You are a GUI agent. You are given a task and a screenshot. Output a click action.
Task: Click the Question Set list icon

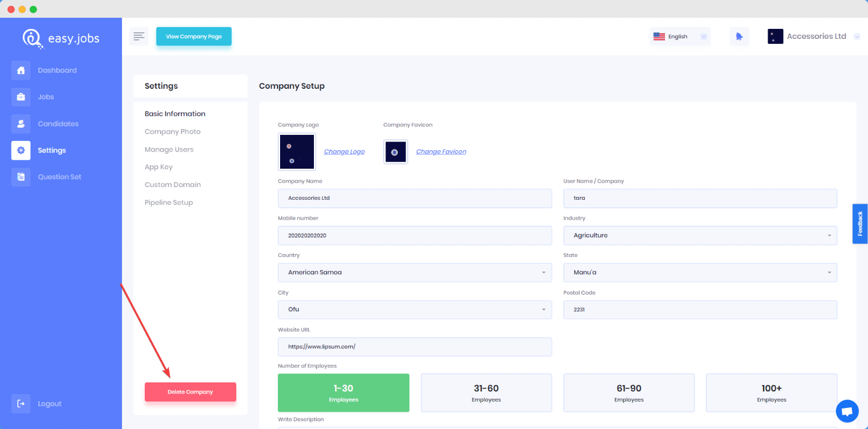coord(21,177)
